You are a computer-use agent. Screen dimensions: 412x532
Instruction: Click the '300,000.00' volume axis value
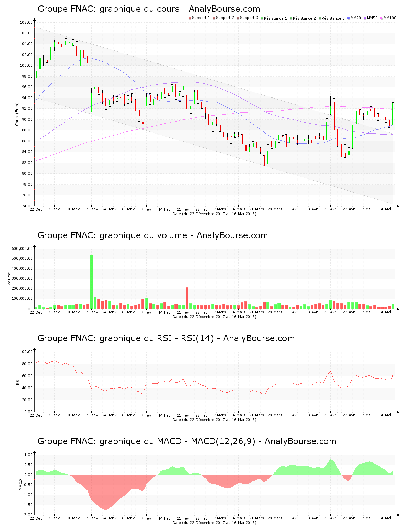click(22, 279)
